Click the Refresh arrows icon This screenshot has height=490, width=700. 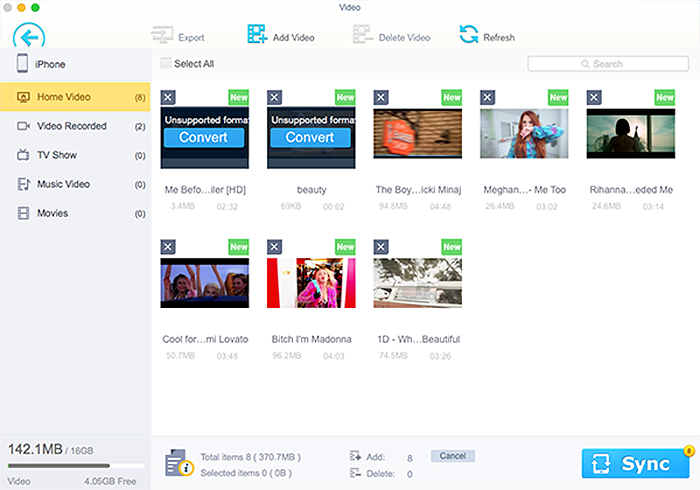click(x=469, y=34)
